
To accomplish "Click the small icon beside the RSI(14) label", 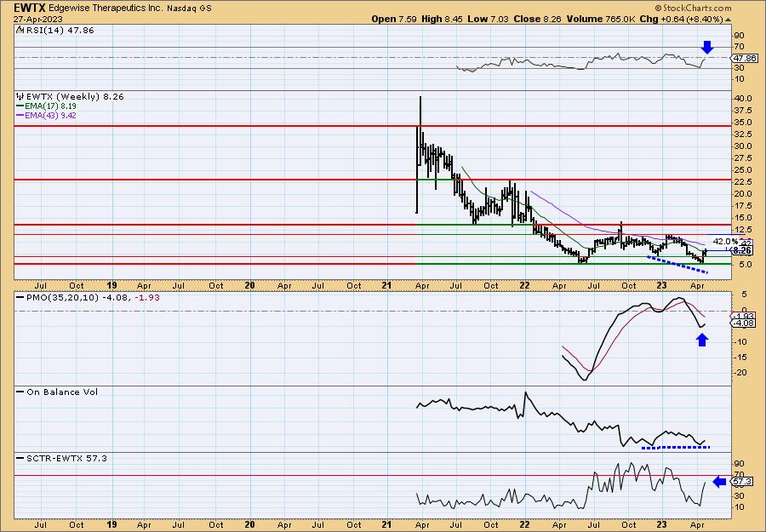I will (x=20, y=30).
